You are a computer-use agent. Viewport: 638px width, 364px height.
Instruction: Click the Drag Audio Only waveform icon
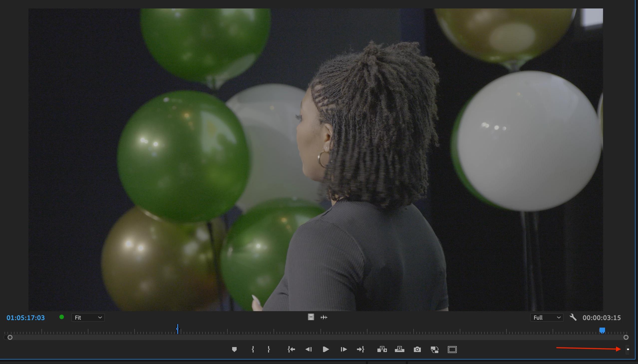(x=324, y=317)
